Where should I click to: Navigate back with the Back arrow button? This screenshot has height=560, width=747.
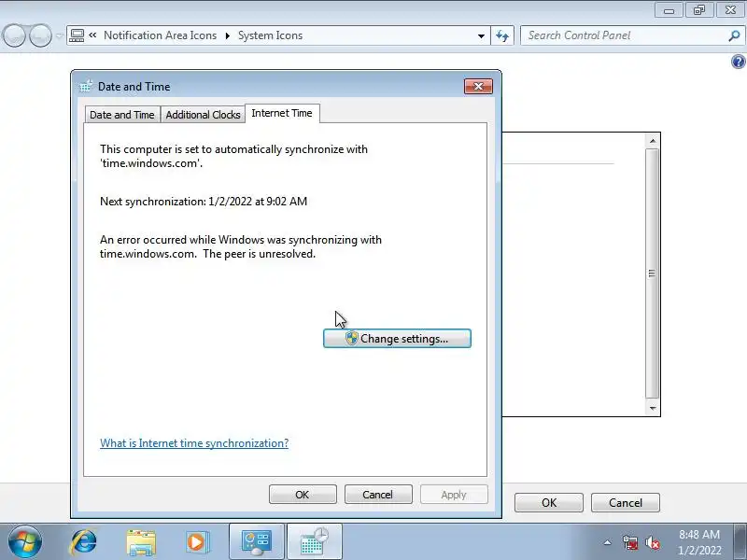tap(14, 35)
